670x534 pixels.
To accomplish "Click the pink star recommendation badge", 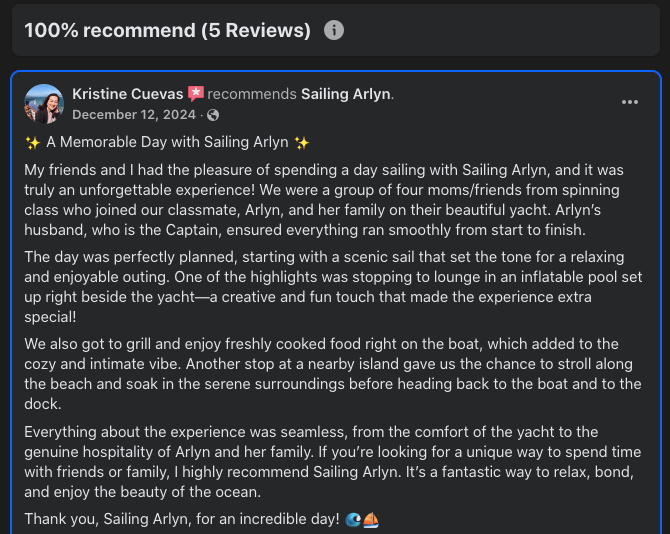I will pos(195,95).
